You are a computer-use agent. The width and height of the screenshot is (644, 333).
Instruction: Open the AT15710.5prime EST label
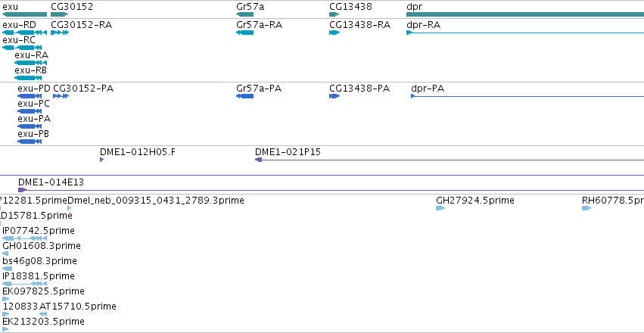[x=78, y=307]
